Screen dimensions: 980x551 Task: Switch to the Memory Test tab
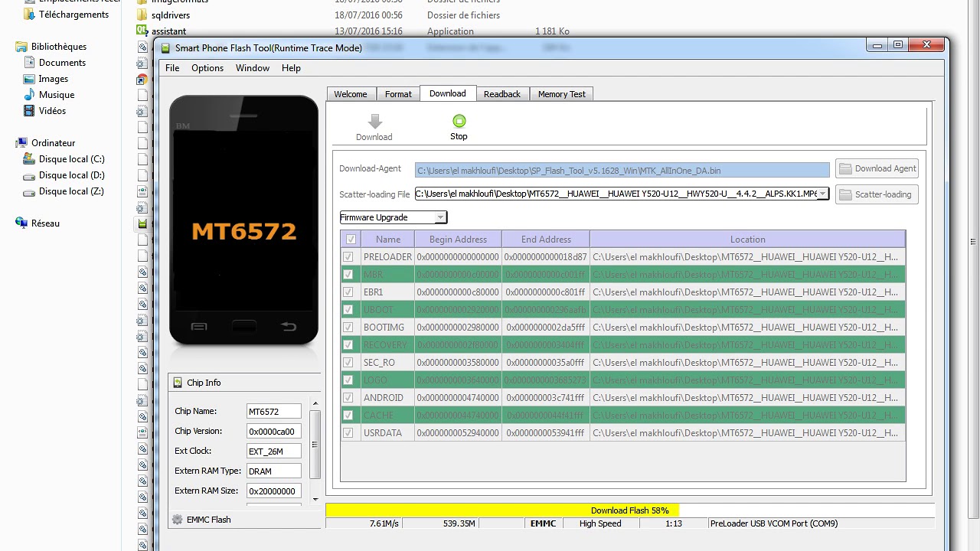coord(562,94)
